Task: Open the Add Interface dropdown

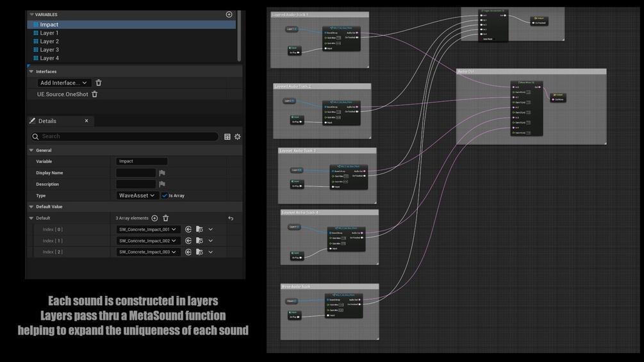Action: tap(64, 83)
